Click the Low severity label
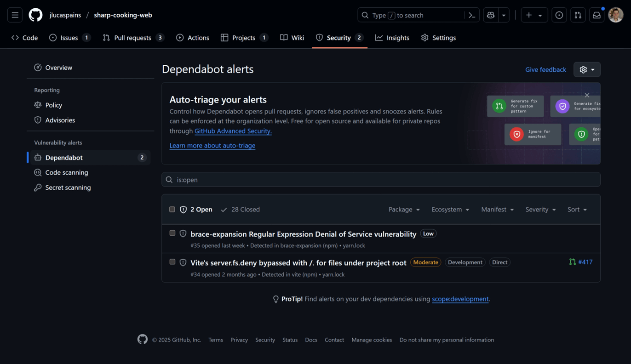Screen dimensions: 631x364 click(428, 234)
